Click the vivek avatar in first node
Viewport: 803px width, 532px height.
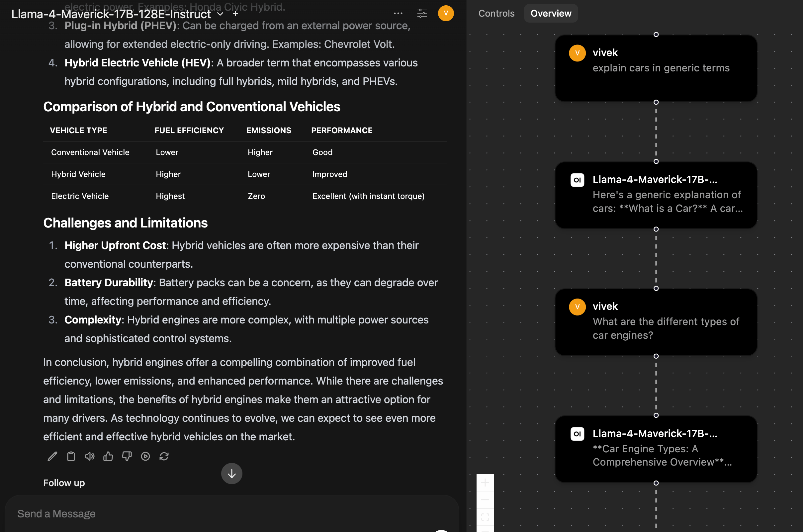click(x=577, y=53)
